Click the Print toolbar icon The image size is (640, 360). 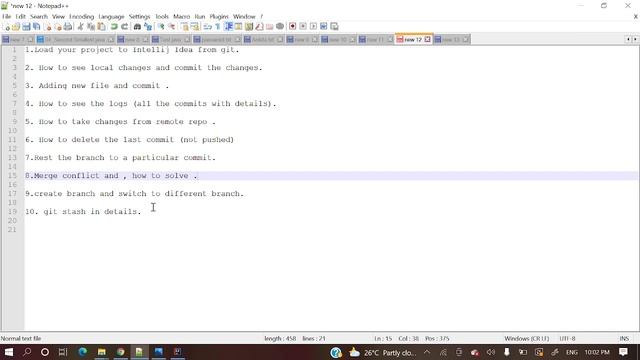click(x=68, y=27)
